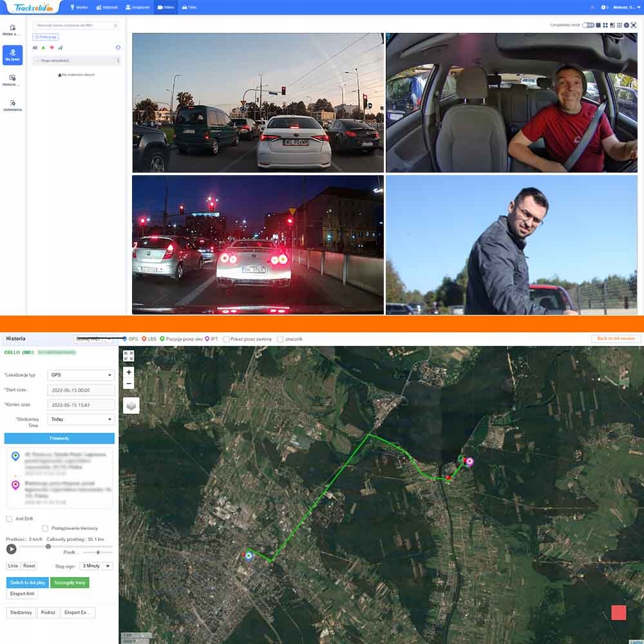Open the Monitor tab in top navigation
The image size is (644, 644).
point(79,7)
